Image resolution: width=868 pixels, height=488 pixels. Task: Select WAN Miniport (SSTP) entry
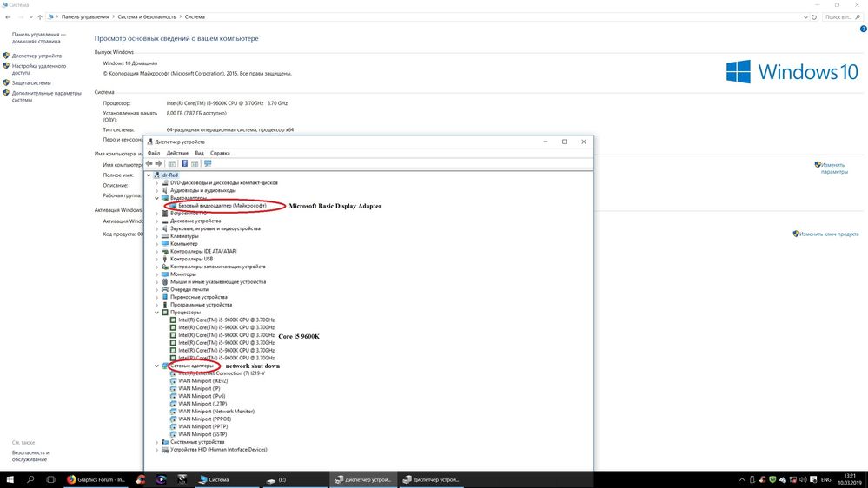[x=202, y=434]
